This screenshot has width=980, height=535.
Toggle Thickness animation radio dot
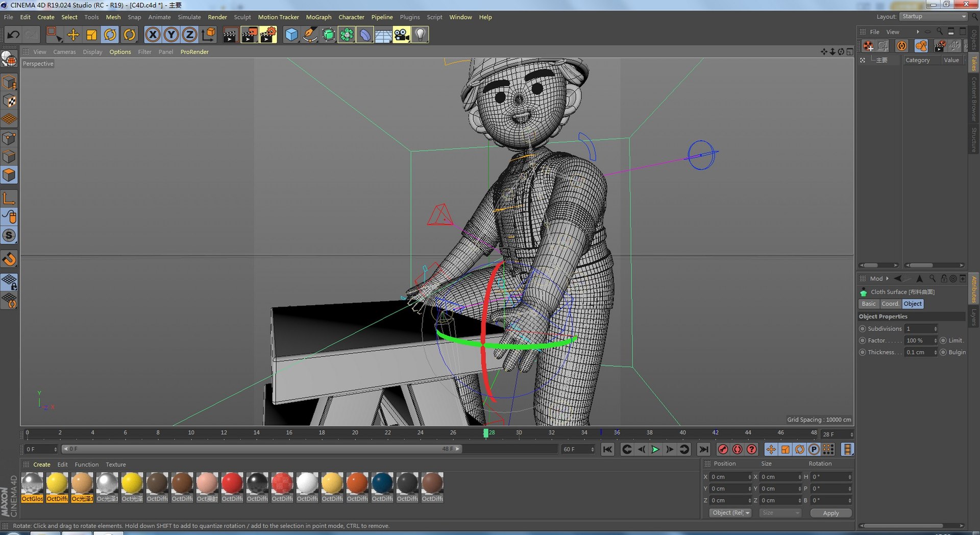pos(863,352)
